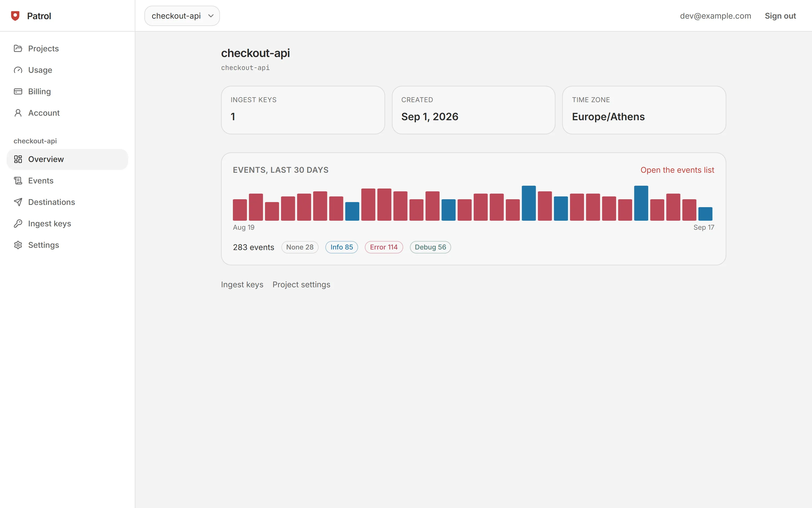Open Account in the sidebar
This screenshot has height=508, width=812.
click(67, 113)
